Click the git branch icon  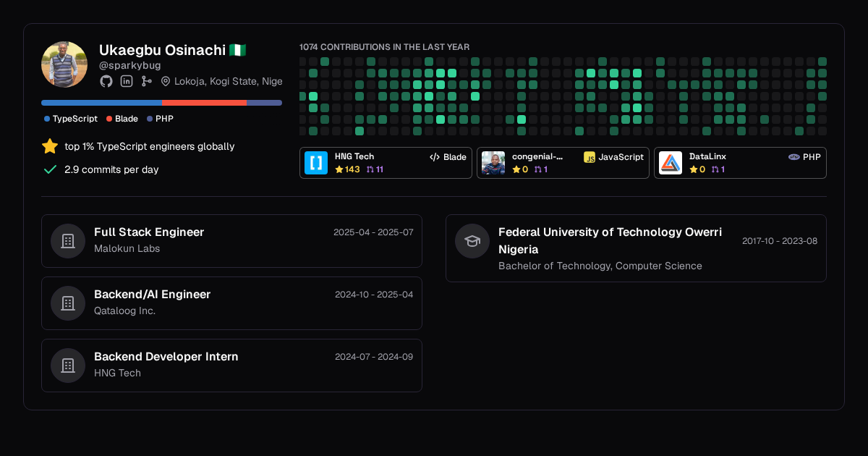click(x=147, y=81)
